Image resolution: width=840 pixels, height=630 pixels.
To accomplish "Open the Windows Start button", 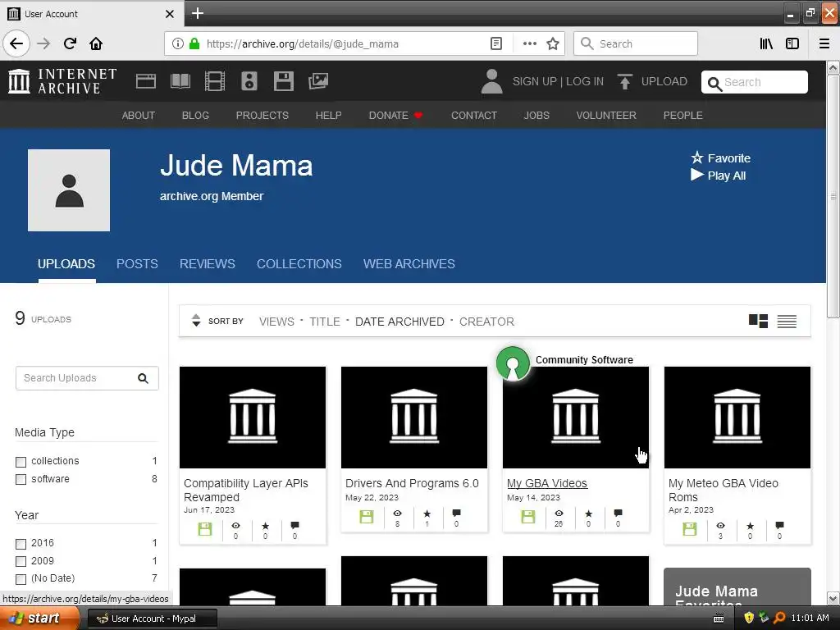I will [38, 619].
